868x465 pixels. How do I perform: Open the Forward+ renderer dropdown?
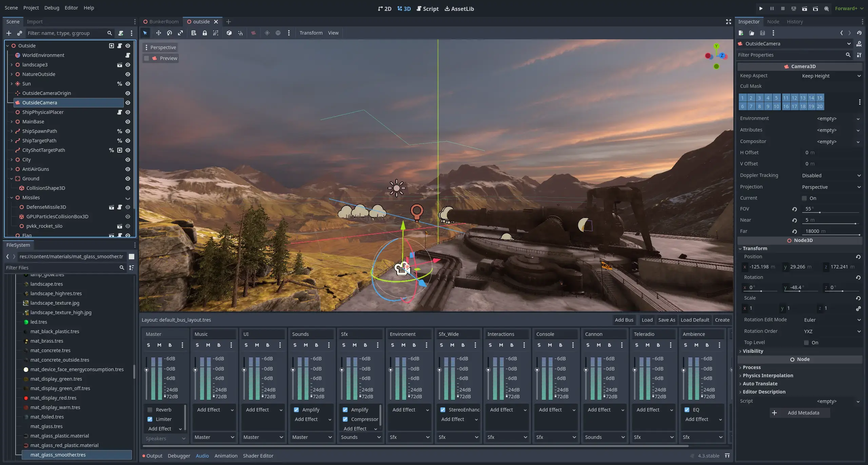pyautogui.click(x=849, y=8)
